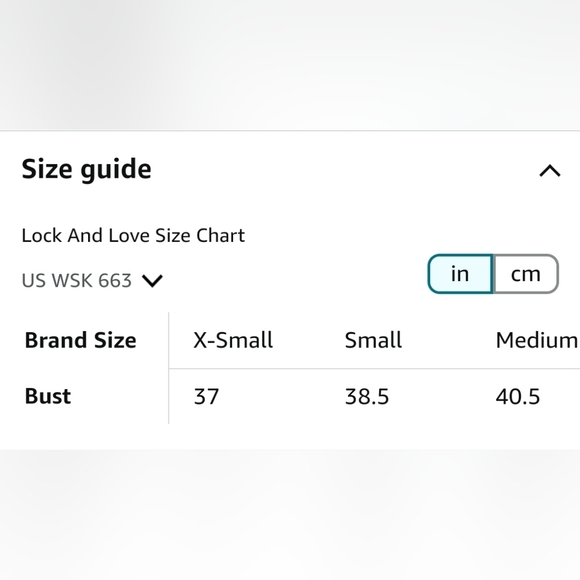Click the US WSK 663 label text
The width and height of the screenshot is (580, 580).
77,280
